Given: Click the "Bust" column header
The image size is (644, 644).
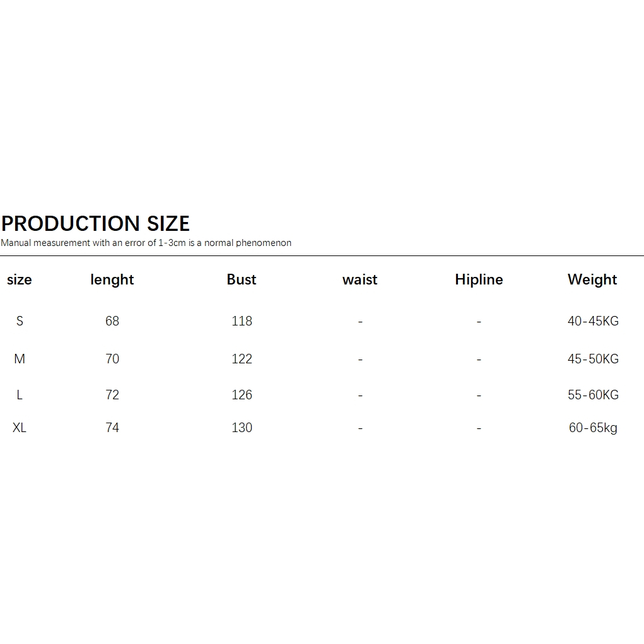Looking at the screenshot, I should pyautogui.click(x=242, y=280).
